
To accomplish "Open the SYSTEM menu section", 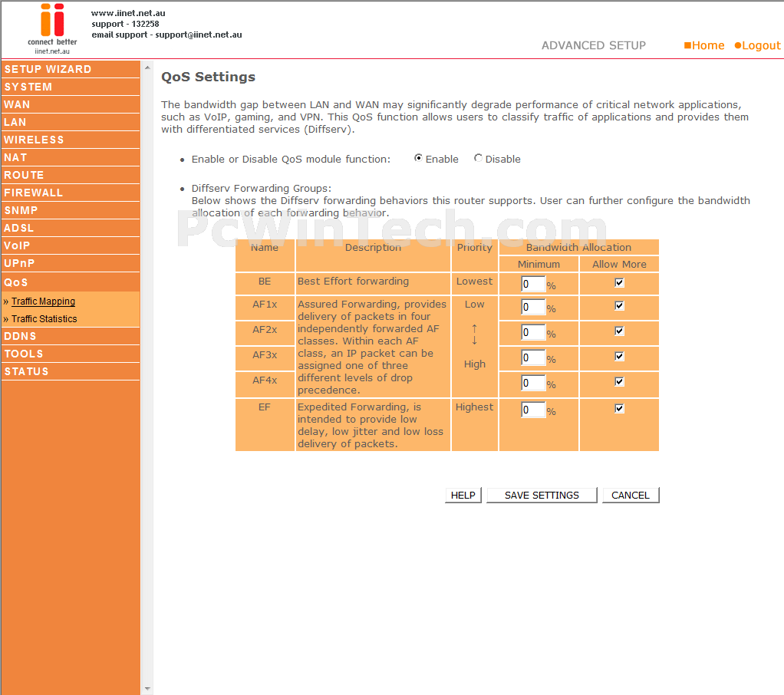I will click(x=71, y=87).
